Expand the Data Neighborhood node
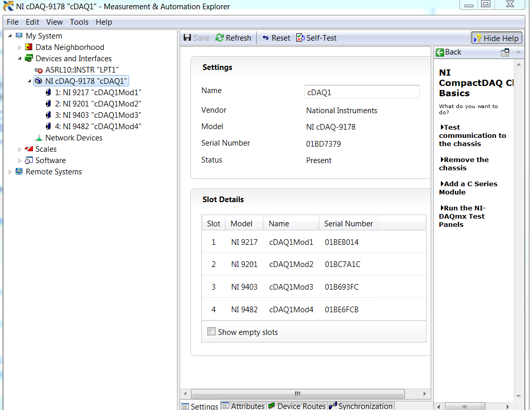 20,47
